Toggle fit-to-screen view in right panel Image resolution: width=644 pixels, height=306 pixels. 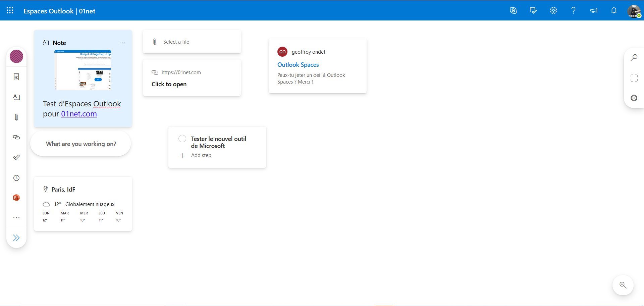coord(634,78)
